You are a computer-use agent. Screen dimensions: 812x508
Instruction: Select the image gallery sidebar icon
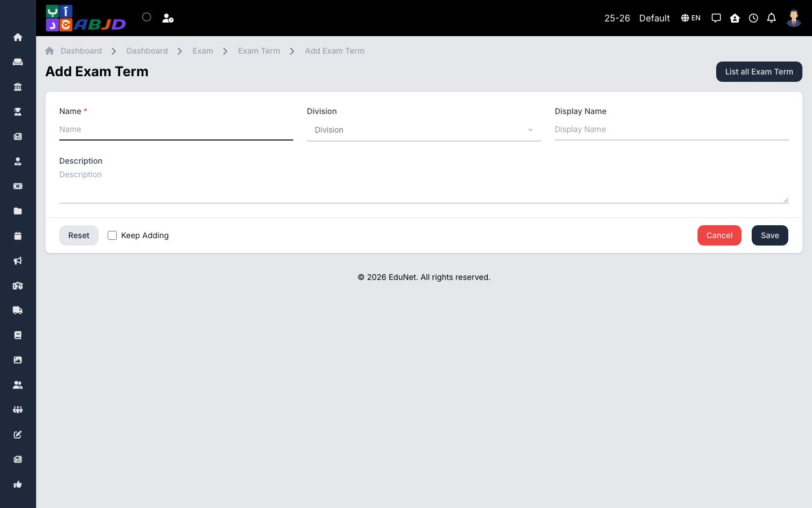click(17, 360)
